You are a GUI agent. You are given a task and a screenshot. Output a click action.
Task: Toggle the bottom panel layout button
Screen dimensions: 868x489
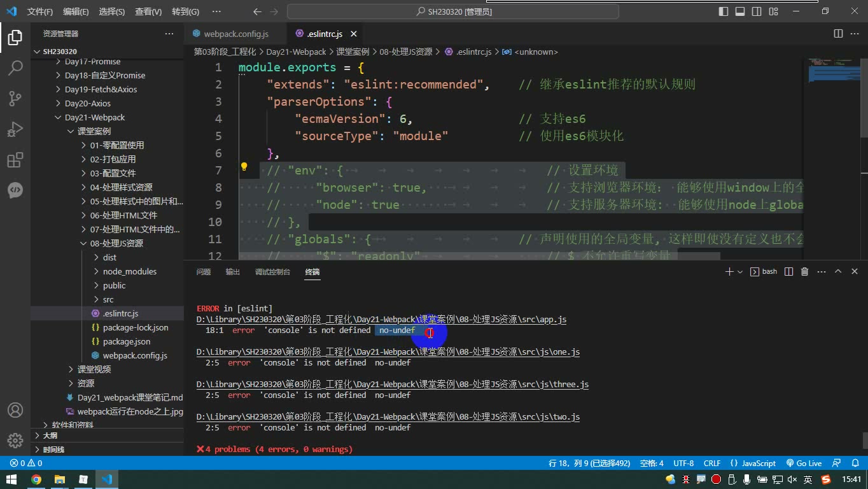tap(740, 11)
